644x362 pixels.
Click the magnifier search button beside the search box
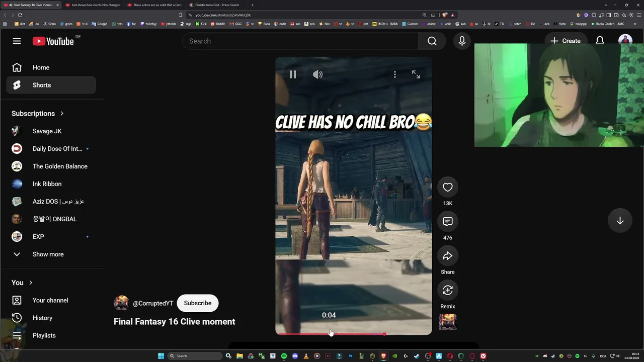coord(432,41)
